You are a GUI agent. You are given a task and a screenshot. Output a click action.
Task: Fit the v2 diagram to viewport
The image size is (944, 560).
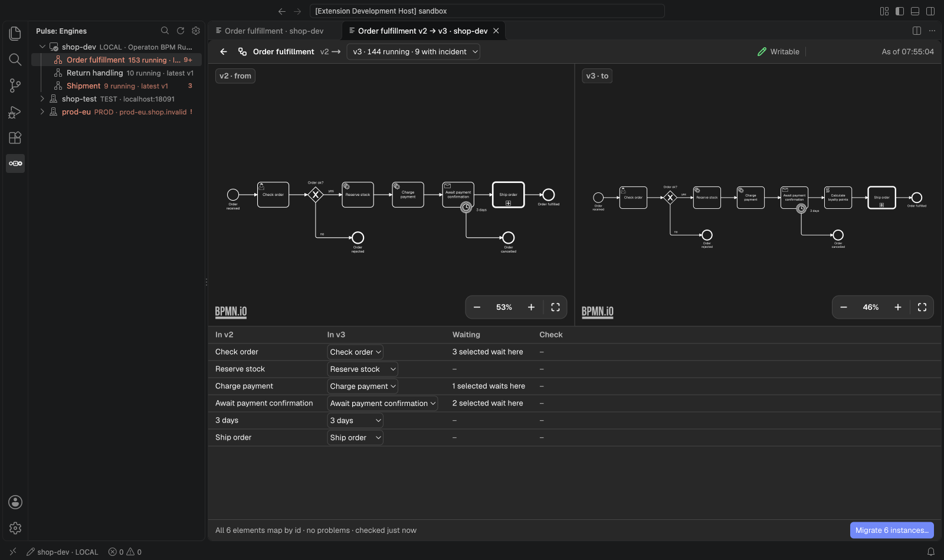click(x=555, y=307)
